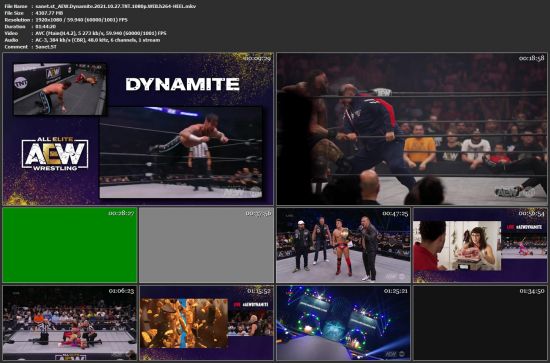Open the ringside thumbnail stamped 00:18:58
This screenshot has height=363, width=550.
[x=412, y=129]
